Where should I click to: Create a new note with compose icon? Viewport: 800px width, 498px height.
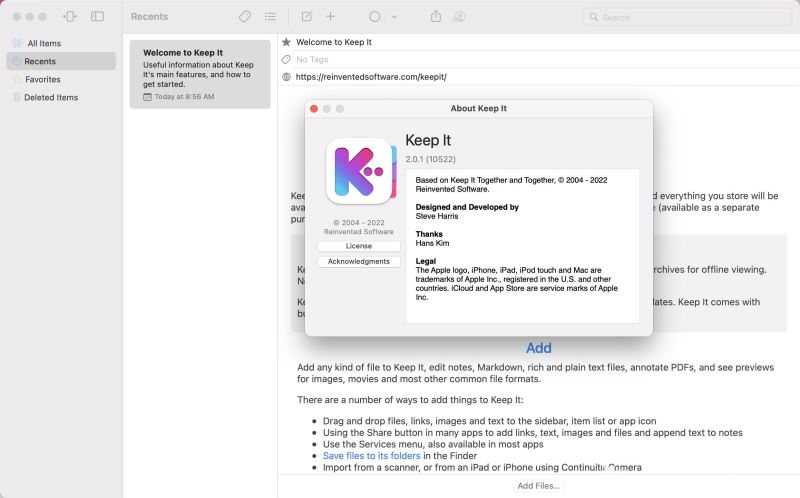(x=307, y=16)
